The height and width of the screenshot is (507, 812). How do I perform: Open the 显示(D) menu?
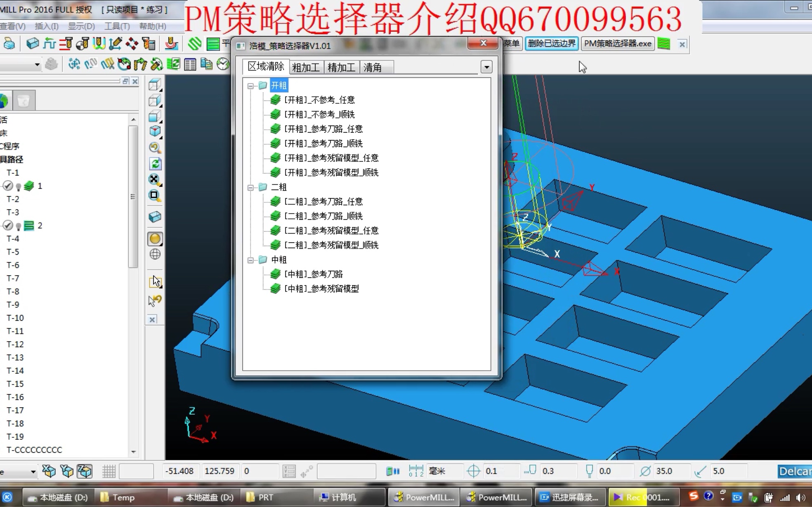point(81,26)
